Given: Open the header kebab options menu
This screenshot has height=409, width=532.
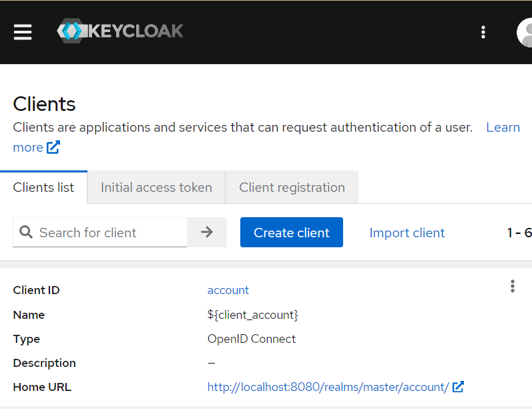Looking at the screenshot, I should (x=483, y=32).
